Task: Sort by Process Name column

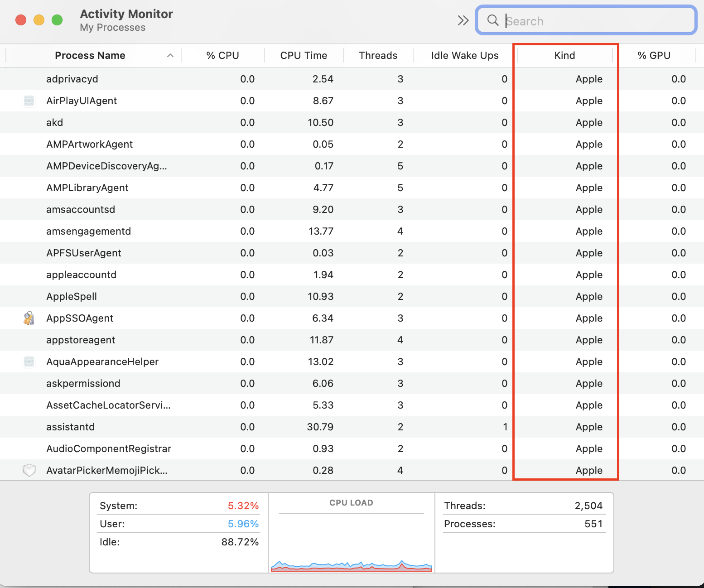Action: [x=90, y=55]
